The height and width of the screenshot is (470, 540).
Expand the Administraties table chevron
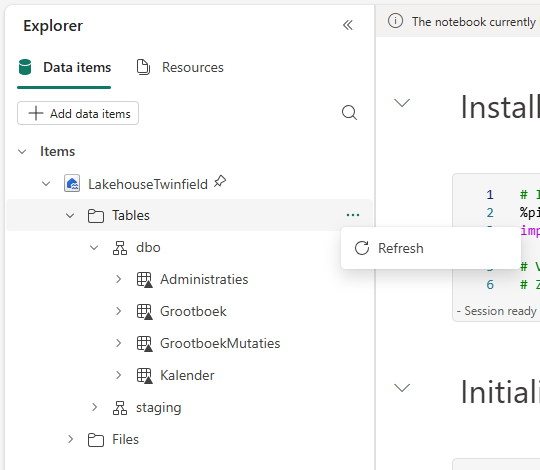pos(118,279)
